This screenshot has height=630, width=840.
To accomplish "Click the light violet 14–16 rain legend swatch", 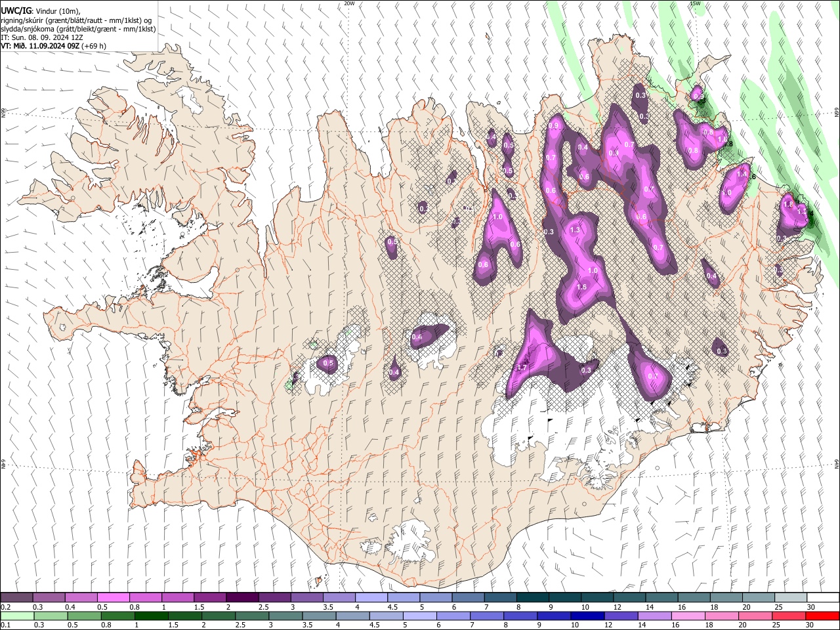I will pyautogui.click(x=654, y=616).
